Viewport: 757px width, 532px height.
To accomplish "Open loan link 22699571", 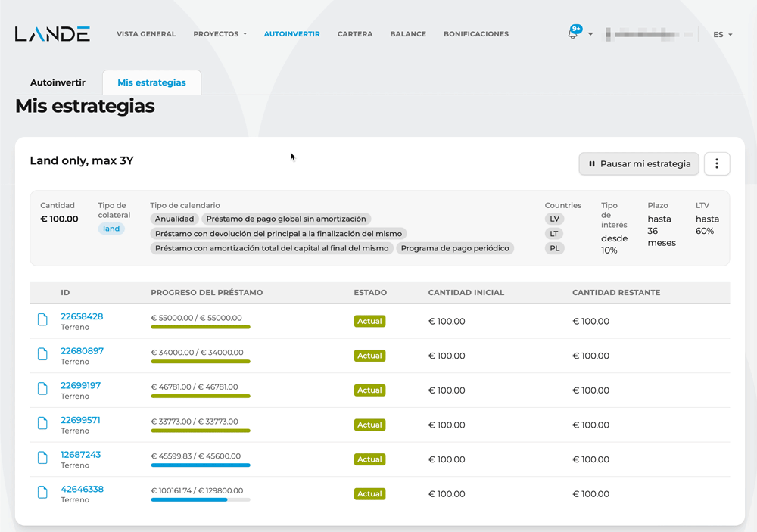I will tap(80, 420).
